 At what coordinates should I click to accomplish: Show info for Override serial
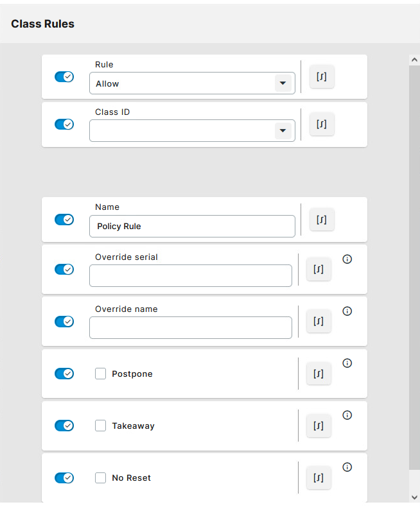347,259
